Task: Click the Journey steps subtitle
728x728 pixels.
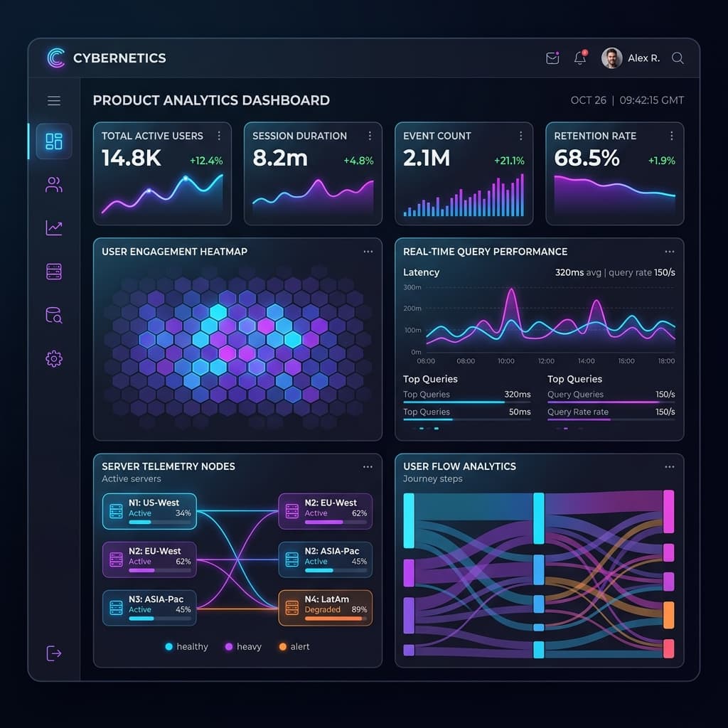Action: [433, 478]
